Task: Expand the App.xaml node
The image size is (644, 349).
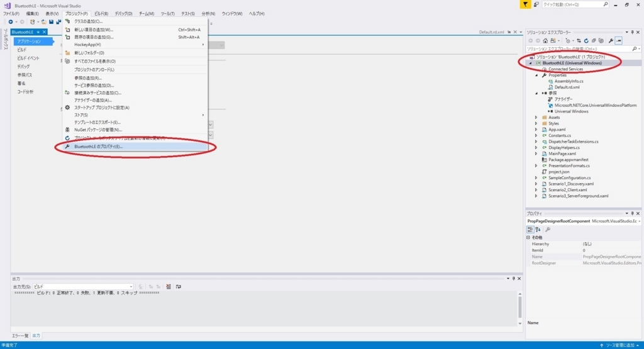Action: tap(536, 130)
